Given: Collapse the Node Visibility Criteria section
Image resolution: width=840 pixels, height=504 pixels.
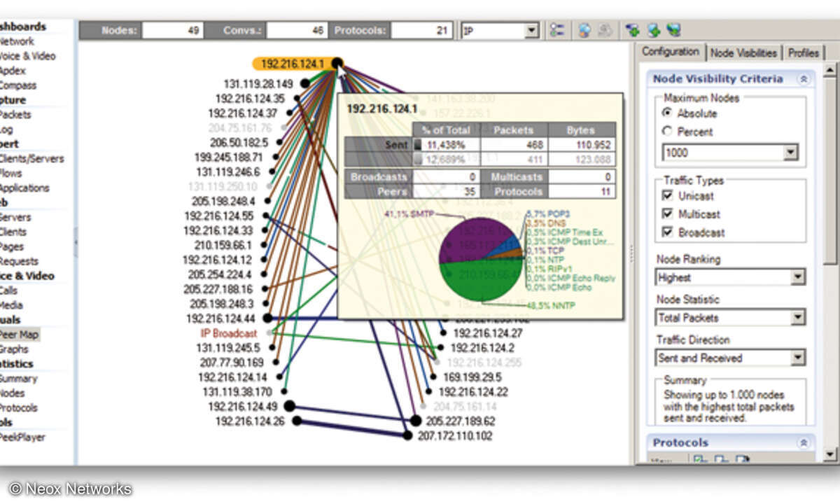Looking at the screenshot, I should click(804, 79).
